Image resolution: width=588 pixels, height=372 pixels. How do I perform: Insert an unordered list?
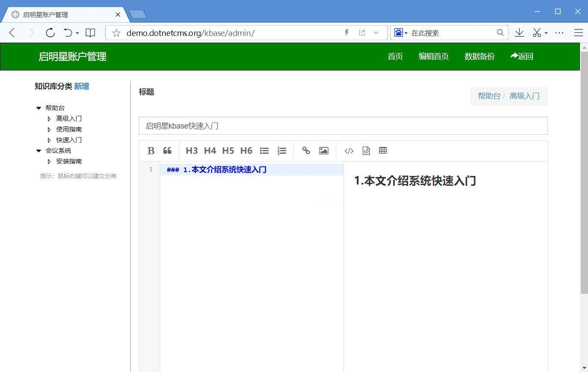264,150
